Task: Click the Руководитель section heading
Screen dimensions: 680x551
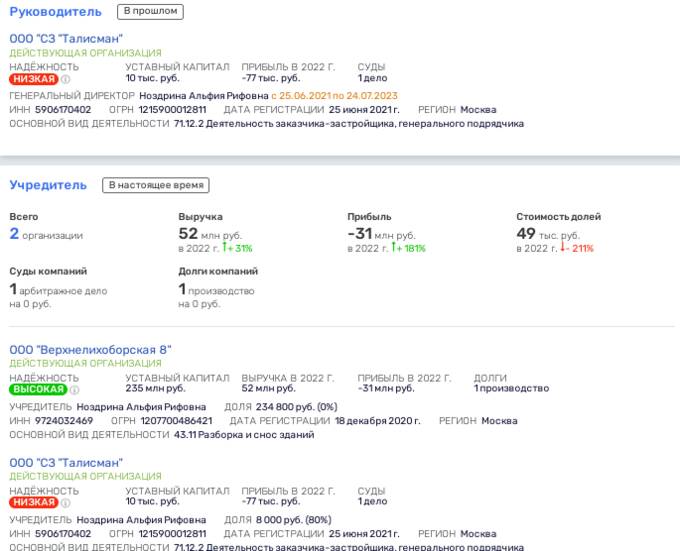Action: pos(56,12)
